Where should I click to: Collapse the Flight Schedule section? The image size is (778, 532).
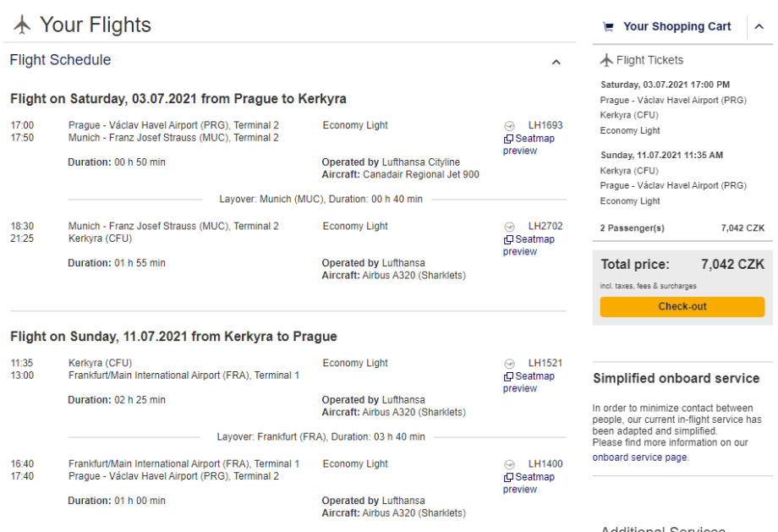(x=556, y=62)
